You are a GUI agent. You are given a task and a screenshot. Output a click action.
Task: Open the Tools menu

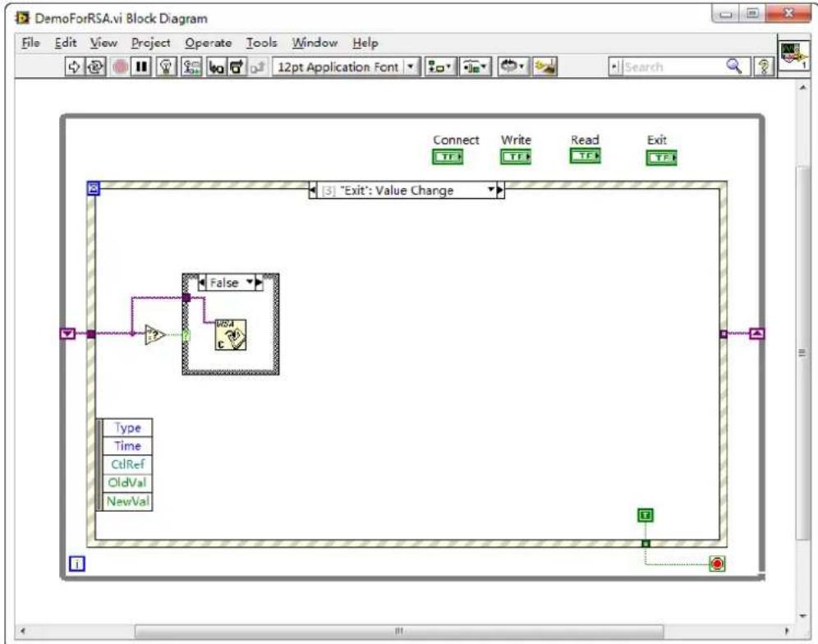[261, 43]
